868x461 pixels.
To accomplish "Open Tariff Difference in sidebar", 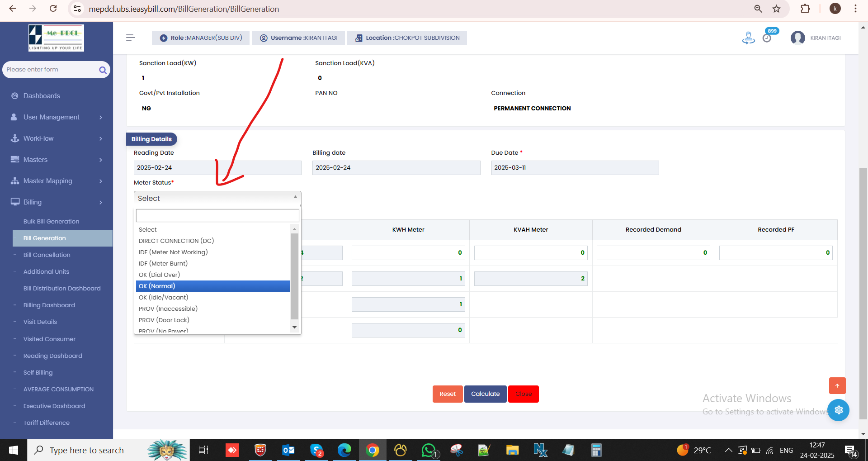I will pyautogui.click(x=47, y=423).
